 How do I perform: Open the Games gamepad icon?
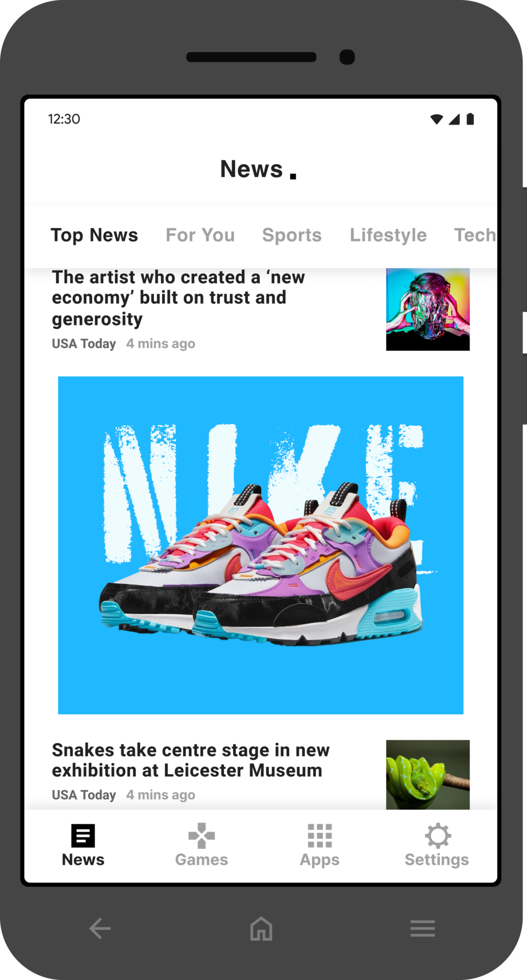202,836
